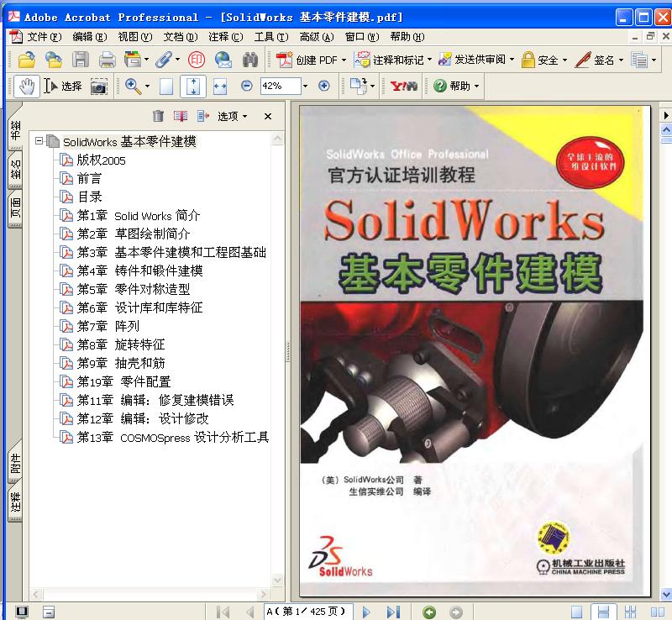This screenshot has height=620, width=672.
Task: Click document scrollbar down arrow
Action: [x=666, y=595]
